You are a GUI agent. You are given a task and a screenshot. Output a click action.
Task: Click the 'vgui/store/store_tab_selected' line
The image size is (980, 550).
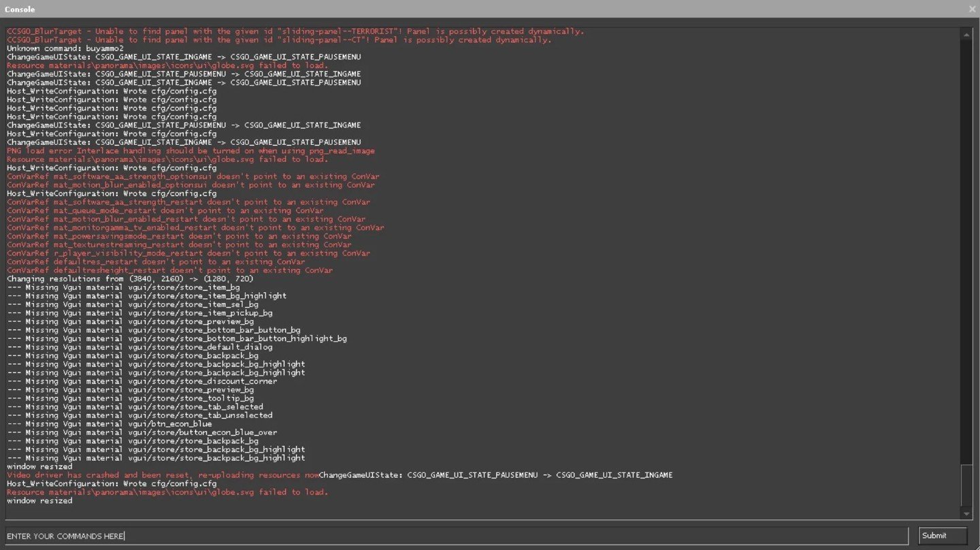[x=135, y=407]
